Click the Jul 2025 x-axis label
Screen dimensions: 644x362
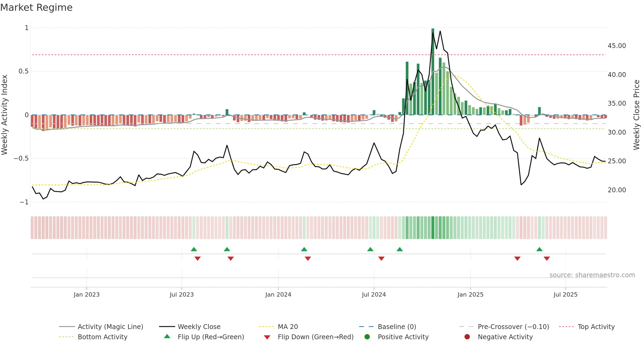(x=565, y=295)
